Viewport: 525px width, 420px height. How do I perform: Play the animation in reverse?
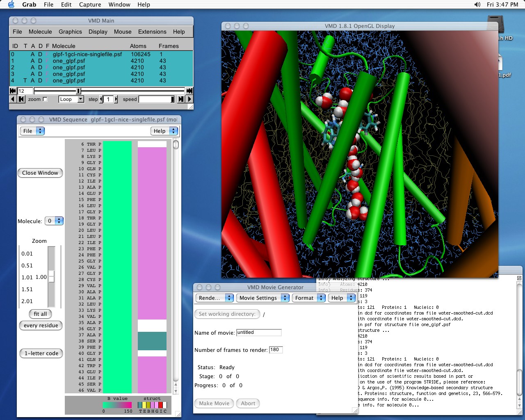click(x=13, y=99)
